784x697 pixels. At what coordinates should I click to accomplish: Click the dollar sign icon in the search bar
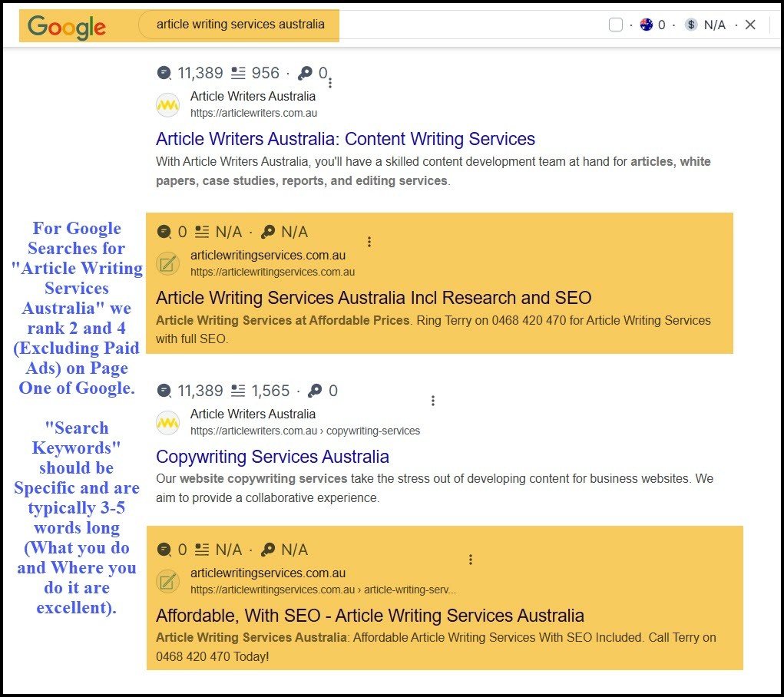(x=691, y=25)
